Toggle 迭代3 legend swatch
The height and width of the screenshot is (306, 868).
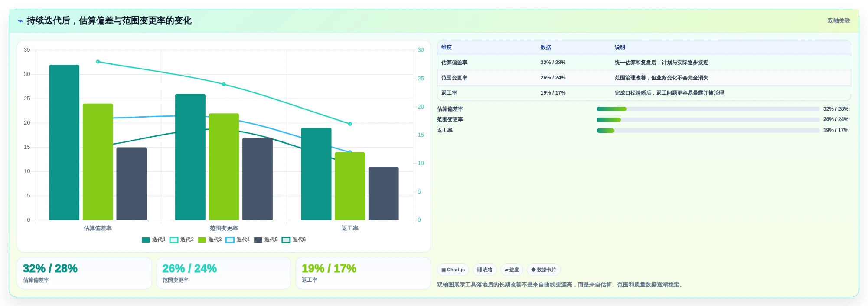202,240
